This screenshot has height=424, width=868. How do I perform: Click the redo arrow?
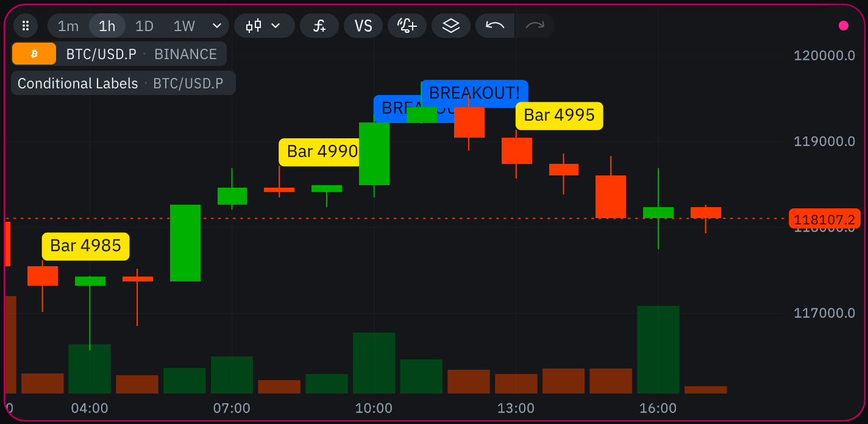click(535, 26)
